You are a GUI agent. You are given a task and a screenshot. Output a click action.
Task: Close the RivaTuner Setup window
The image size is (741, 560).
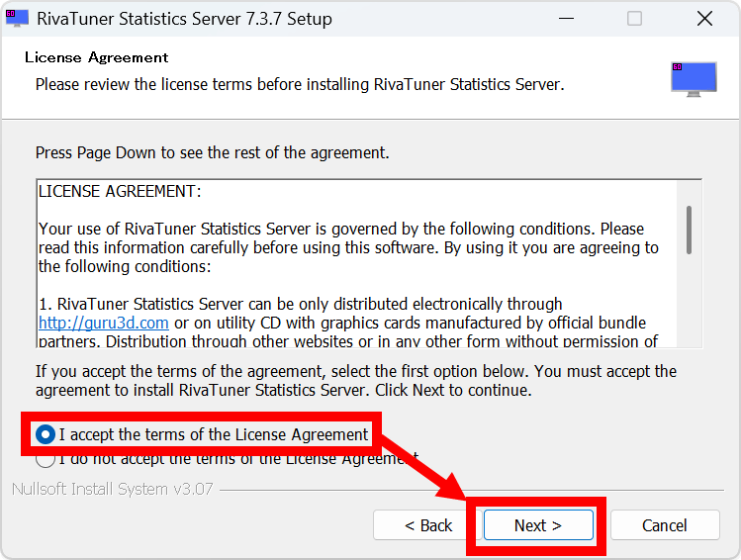click(x=704, y=19)
